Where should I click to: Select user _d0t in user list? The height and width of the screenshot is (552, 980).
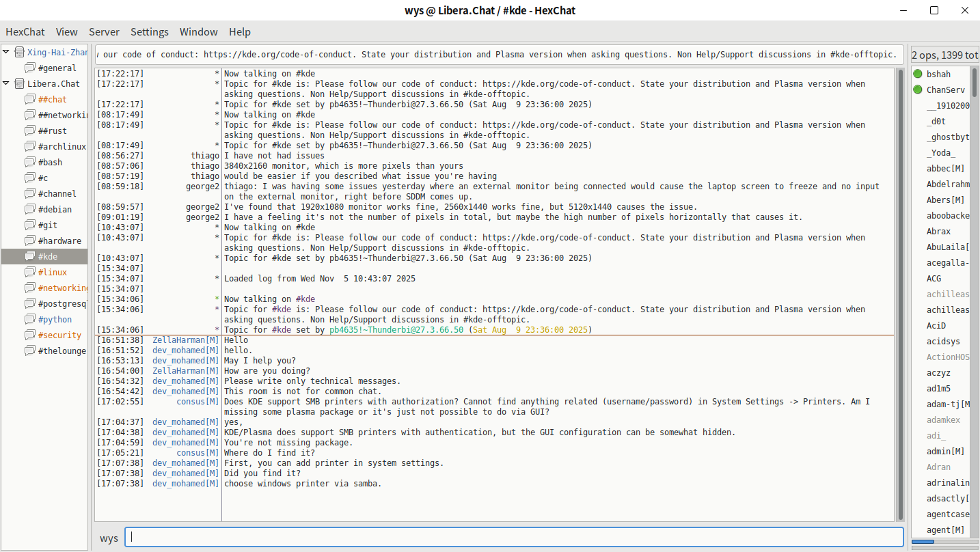tap(936, 121)
